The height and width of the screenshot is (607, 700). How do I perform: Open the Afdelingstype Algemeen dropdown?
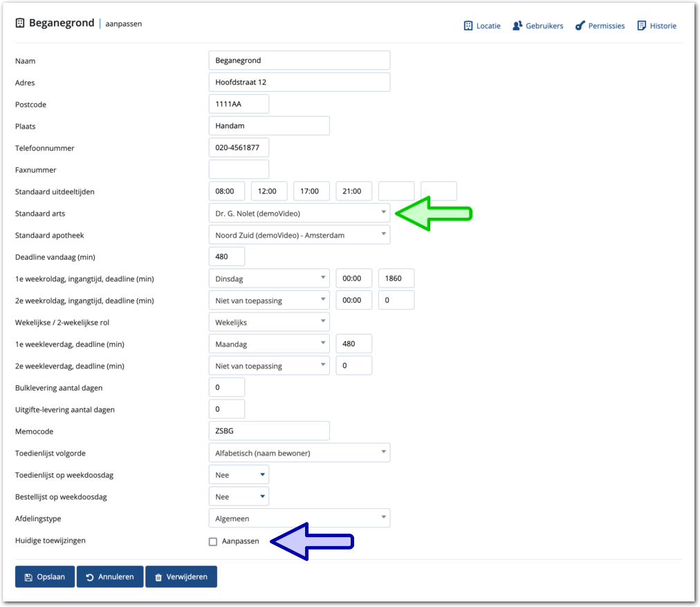tap(299, 519)
